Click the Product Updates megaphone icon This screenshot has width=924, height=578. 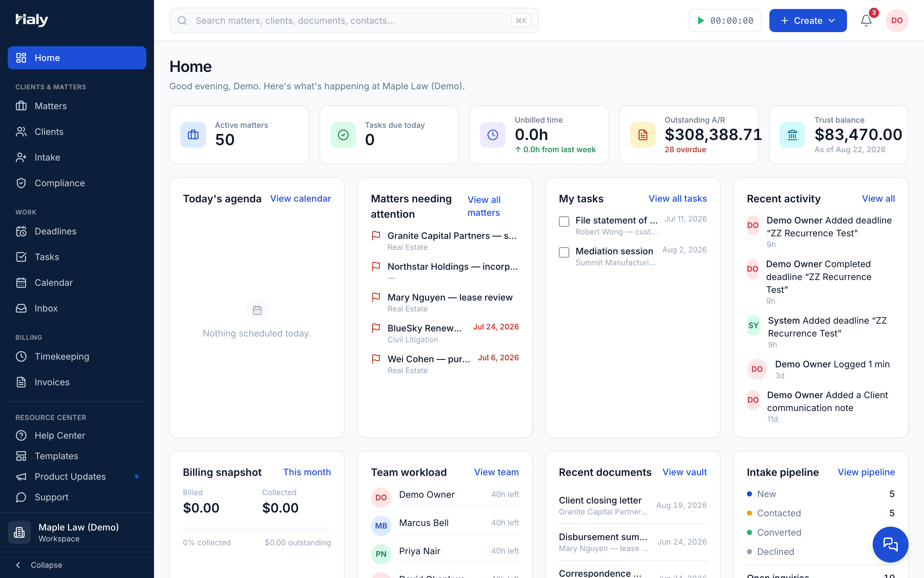tap(21, 476)
